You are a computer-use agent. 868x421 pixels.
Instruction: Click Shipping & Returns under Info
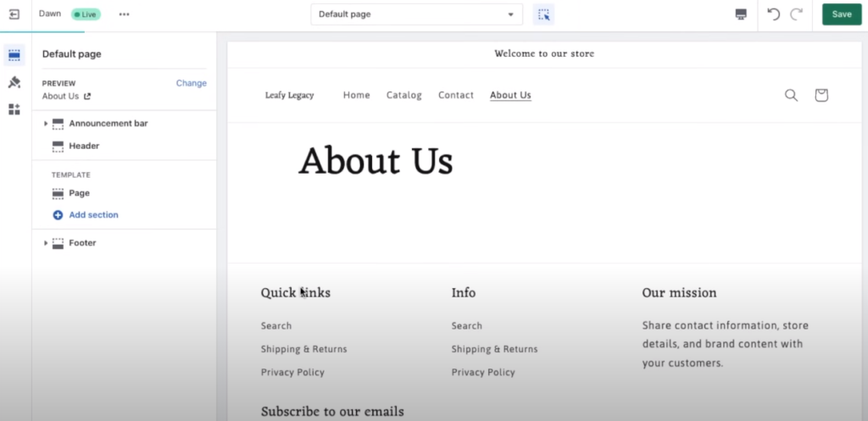pyautogui.click(x=494, y=349)
